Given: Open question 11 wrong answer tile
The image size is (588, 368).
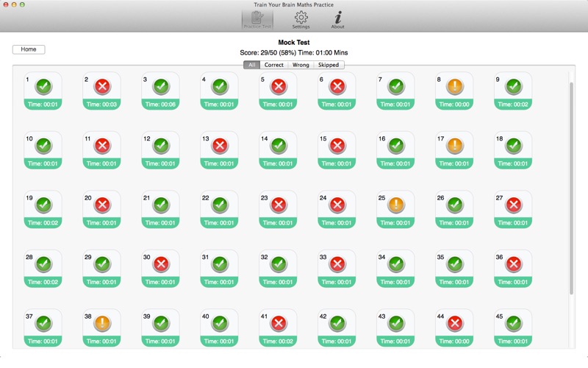Looking at the screenshot, I should pos(101,150).
